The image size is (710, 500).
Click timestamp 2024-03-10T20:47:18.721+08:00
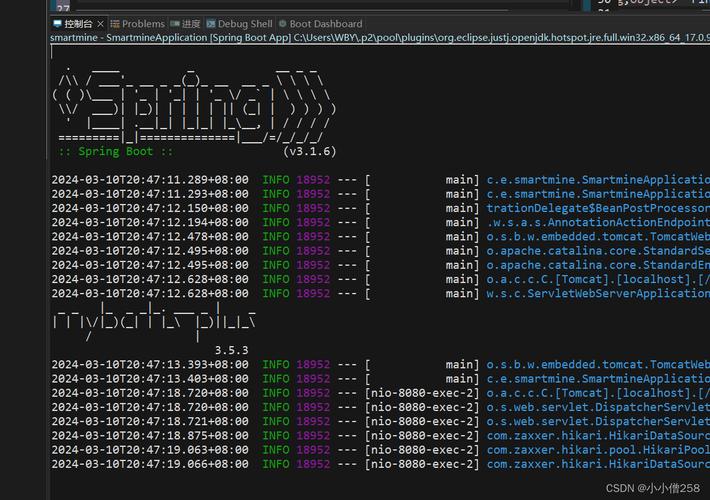click(150, 421)
